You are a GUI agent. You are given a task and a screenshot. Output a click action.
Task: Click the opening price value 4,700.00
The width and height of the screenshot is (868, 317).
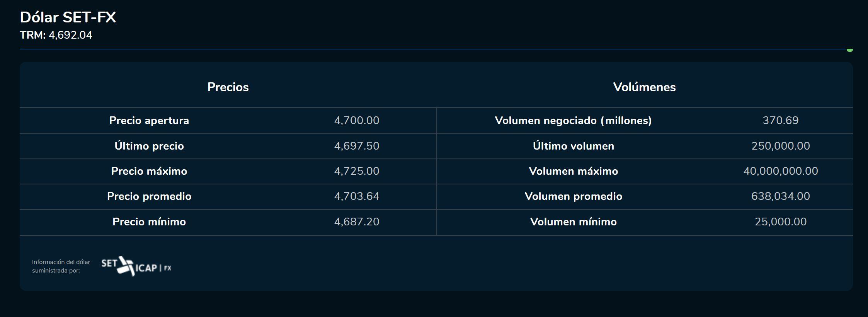(x=356, y=121)
